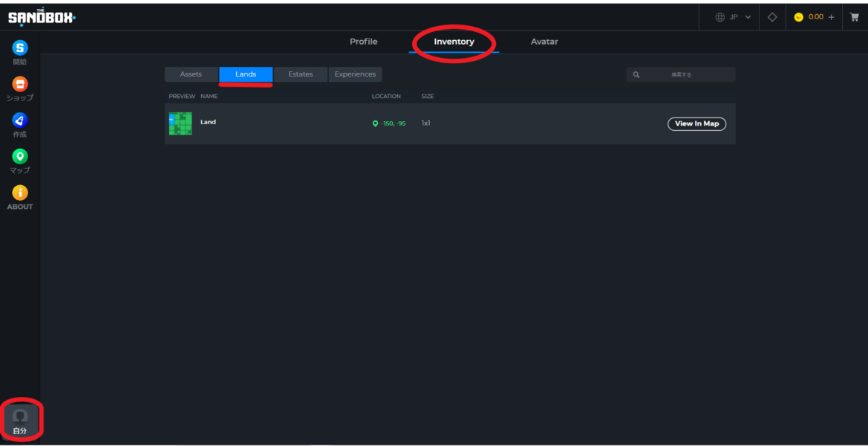Switch to the Inventory tab
The width and height of the screenshot is (868, 446).
click(x=454, y=42)
